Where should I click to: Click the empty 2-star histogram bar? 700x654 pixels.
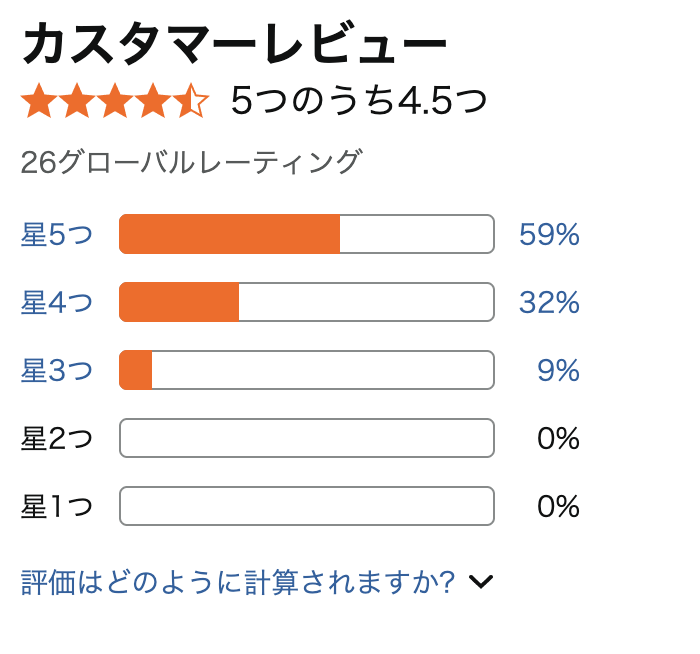(306, 439)
